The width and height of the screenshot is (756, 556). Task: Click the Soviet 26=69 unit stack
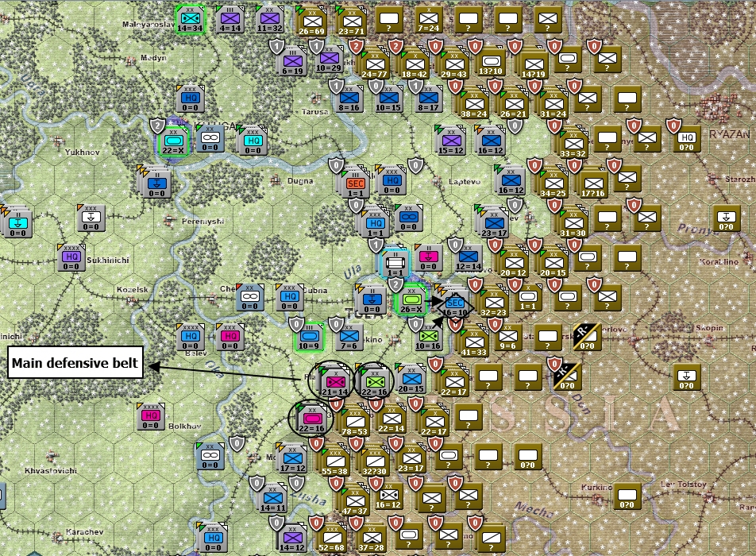[311, 22]
